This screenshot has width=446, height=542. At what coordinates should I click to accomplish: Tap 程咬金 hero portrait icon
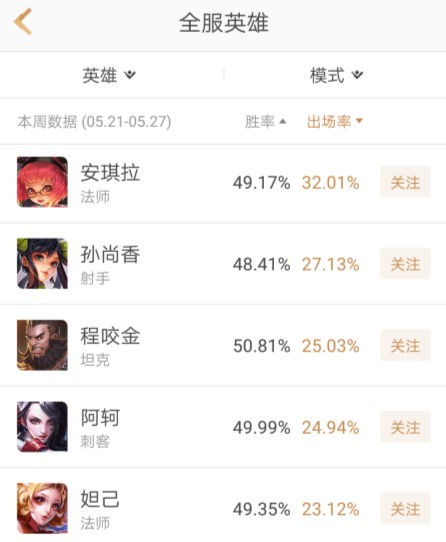point(42,345)
